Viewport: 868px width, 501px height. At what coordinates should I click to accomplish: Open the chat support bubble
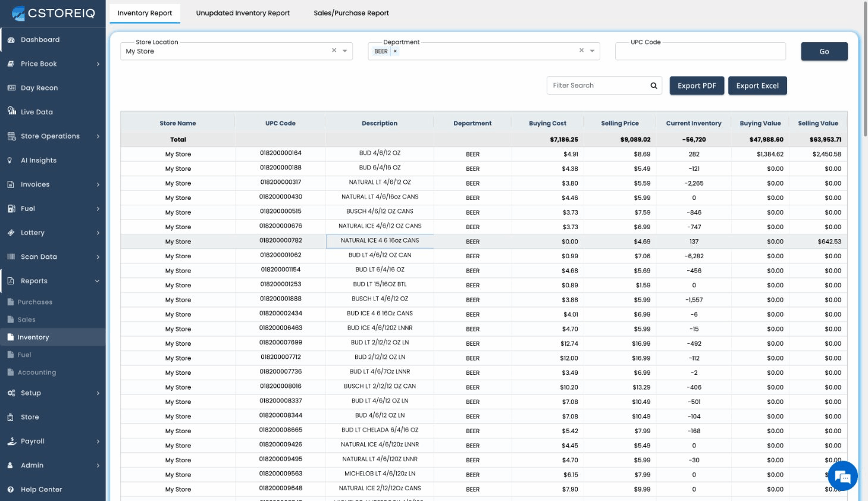click(x=841, y=476)
